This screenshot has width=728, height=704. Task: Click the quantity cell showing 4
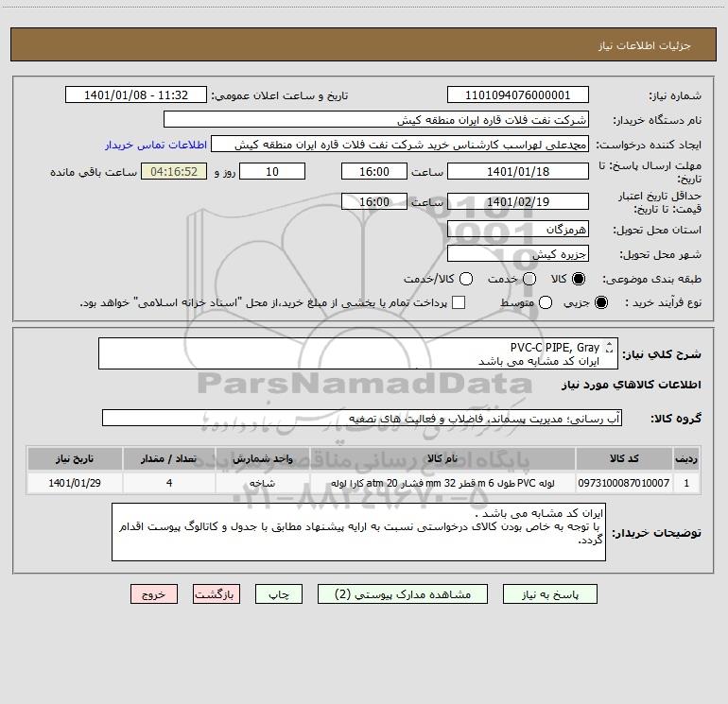pos(169,483)
